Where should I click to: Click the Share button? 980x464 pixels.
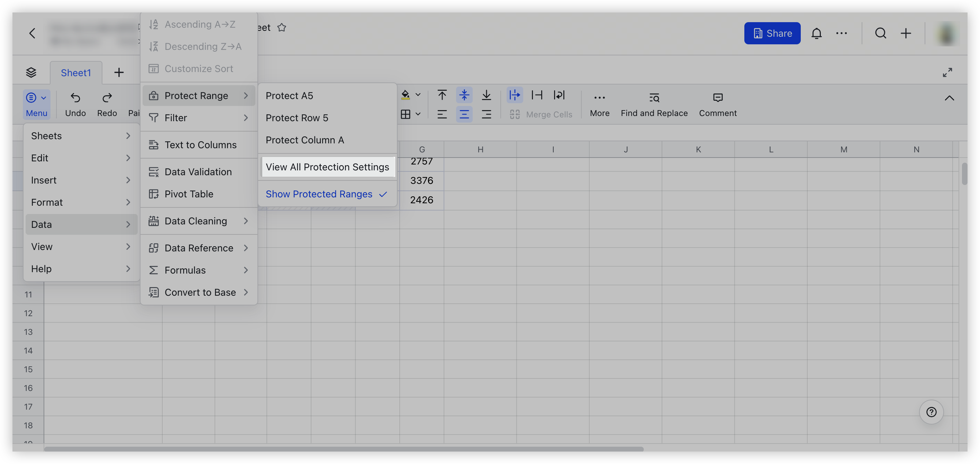(772, 33)
